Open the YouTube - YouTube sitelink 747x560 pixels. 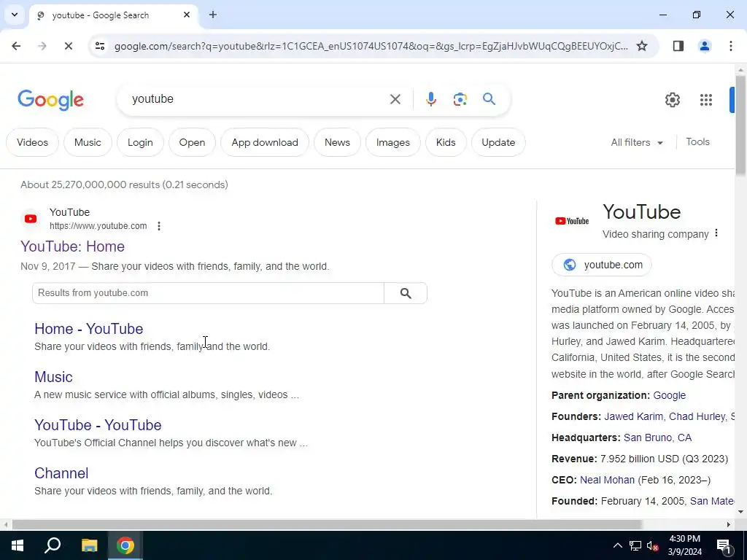coord(98,425)
